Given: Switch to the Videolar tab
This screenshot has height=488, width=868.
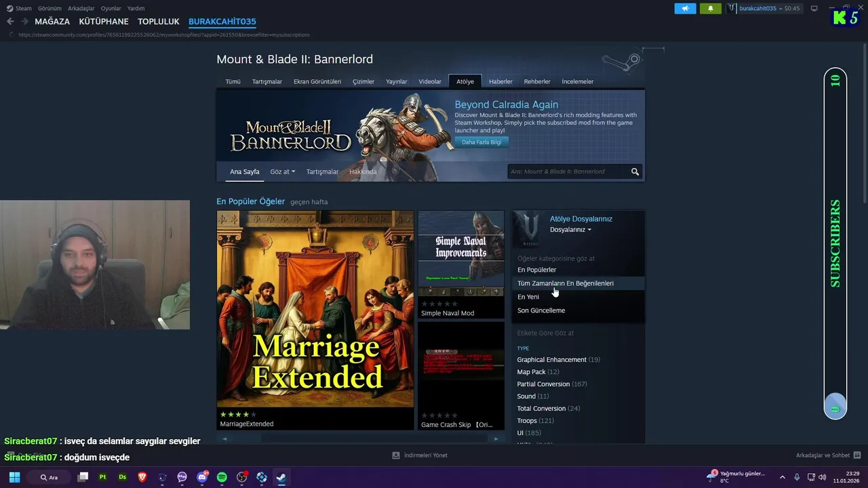Looking at the screenshot, I should (430, 81).
